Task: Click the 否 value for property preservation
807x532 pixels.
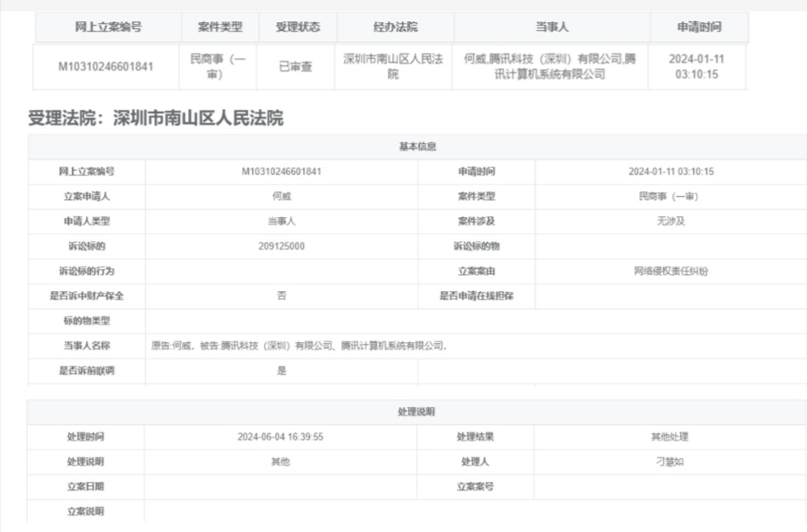Action: coord(282,296)
